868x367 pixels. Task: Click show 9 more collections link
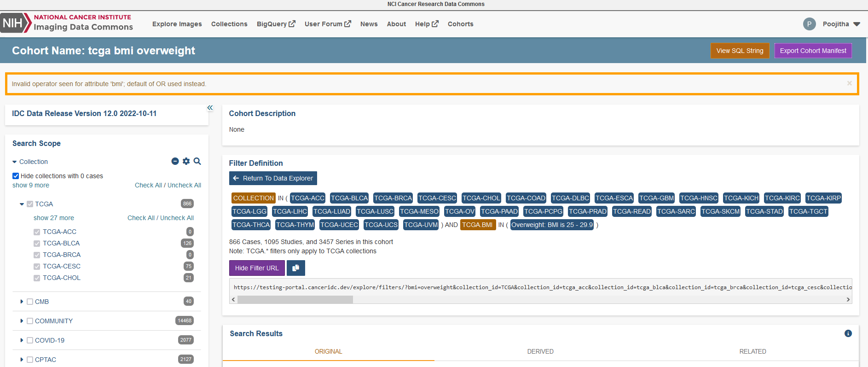(31, 185)
